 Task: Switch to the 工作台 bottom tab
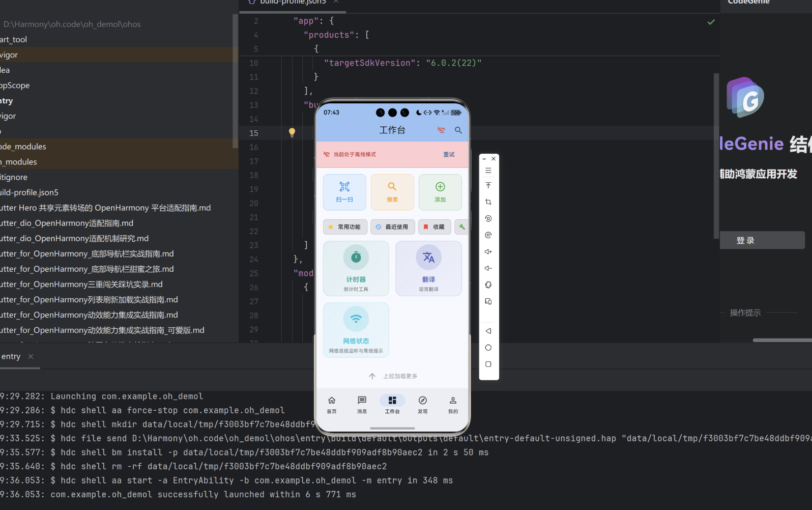click(392, 405)
